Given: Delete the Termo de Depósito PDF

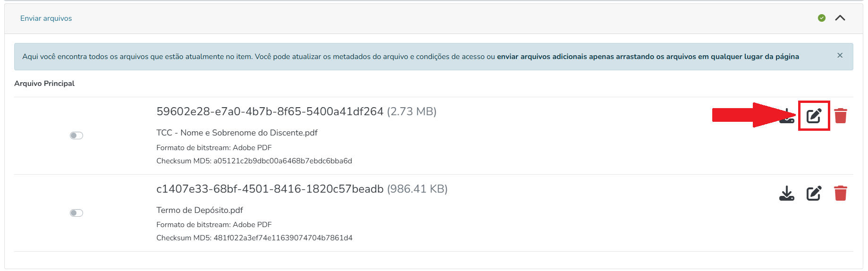Looking at the screenshot, I should (x=841, y=193).
